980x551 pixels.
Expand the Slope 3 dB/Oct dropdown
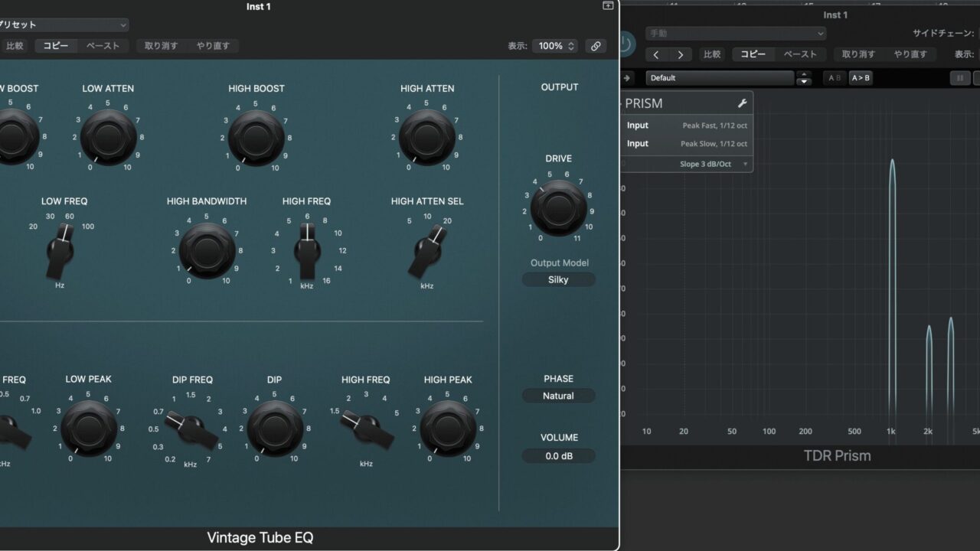(714, 164)
